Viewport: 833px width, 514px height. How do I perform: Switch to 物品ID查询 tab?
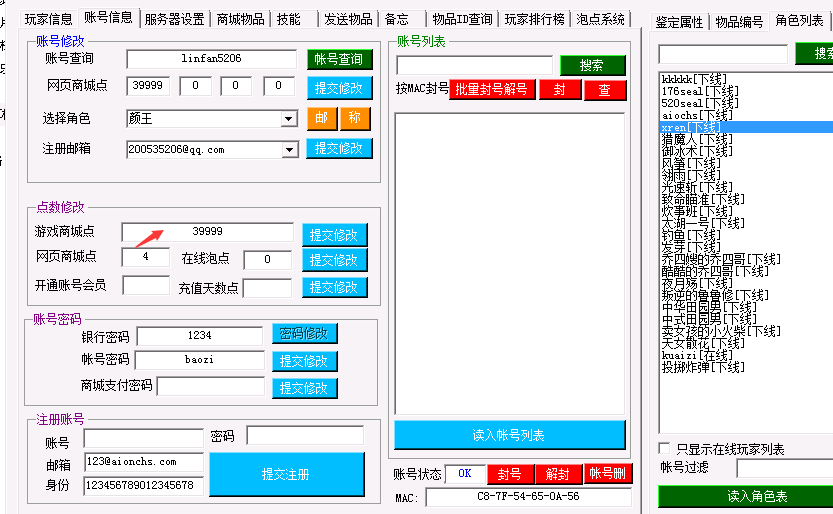tap(462, 19)
